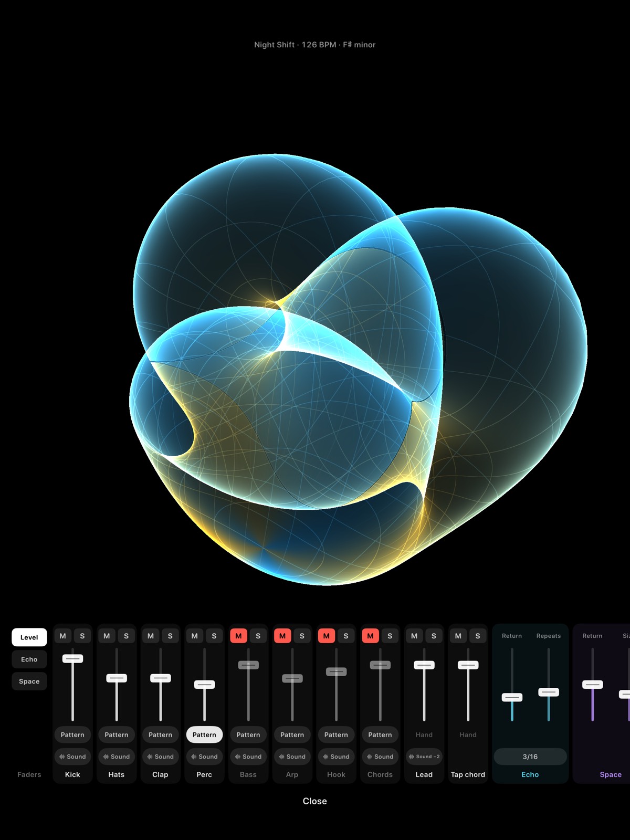The height and width of the screenshot is (840, 630).
Task: Select the Tap chord Hand mode label
Action: coord(468,734)
